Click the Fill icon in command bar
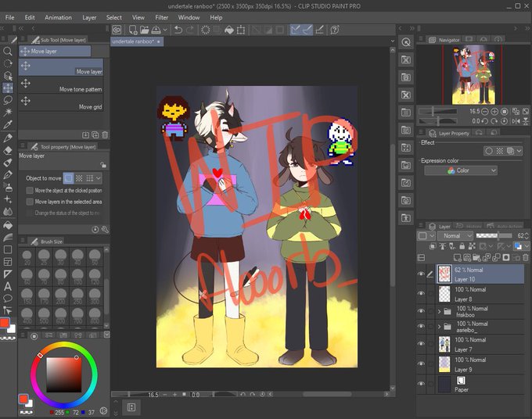 pyautogui.click(x=229, y=30)
